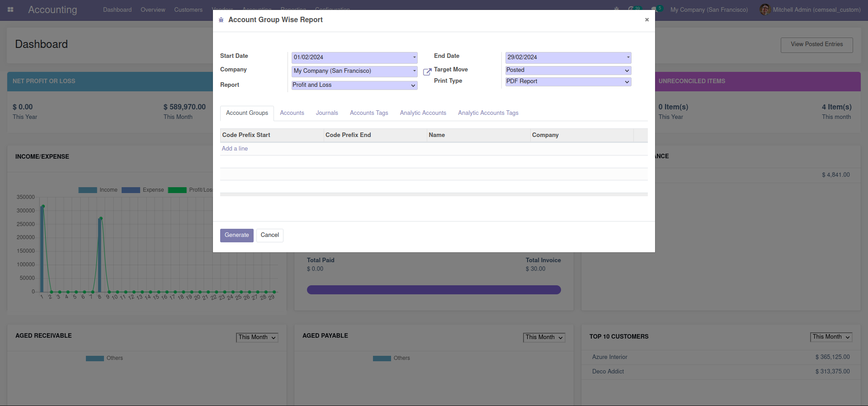The image size is (868, 406).
Task: Click View Posted Entries button
Action: (x=816, y=44)
